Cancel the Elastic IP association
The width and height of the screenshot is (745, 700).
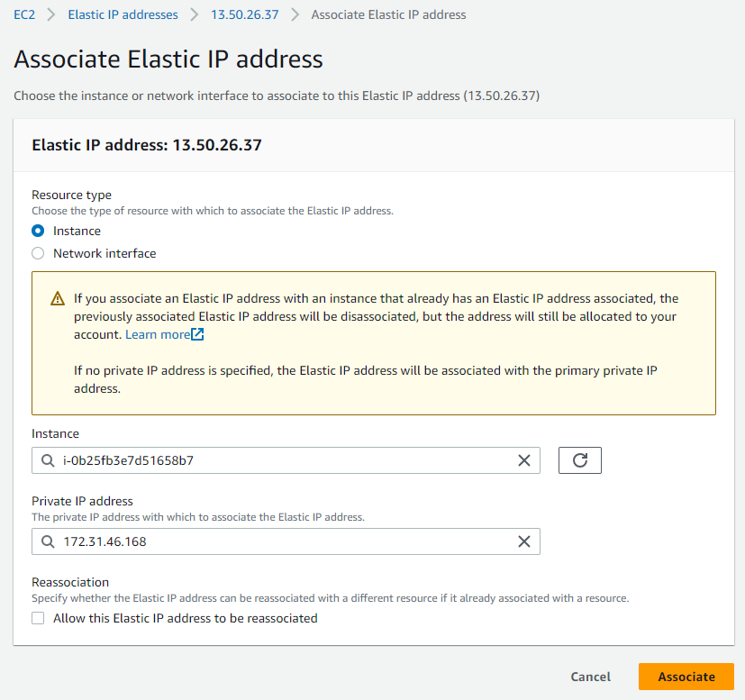point(590,677)
